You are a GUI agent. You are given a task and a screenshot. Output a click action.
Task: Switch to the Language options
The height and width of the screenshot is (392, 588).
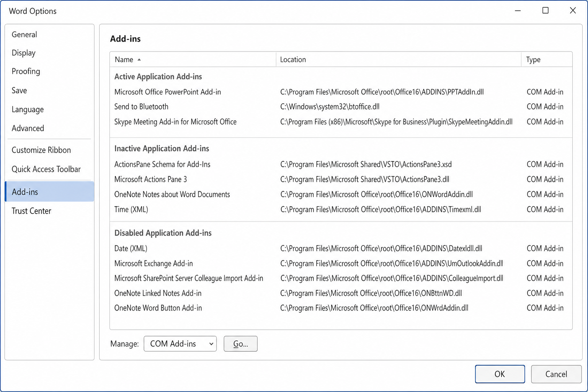[49, 109]
